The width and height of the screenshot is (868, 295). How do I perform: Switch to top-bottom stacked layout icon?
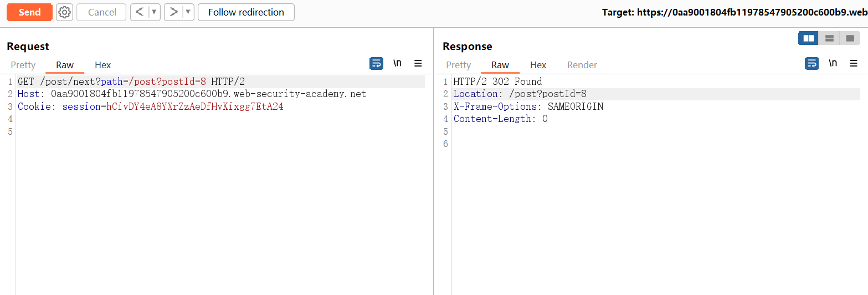[829, 38]
